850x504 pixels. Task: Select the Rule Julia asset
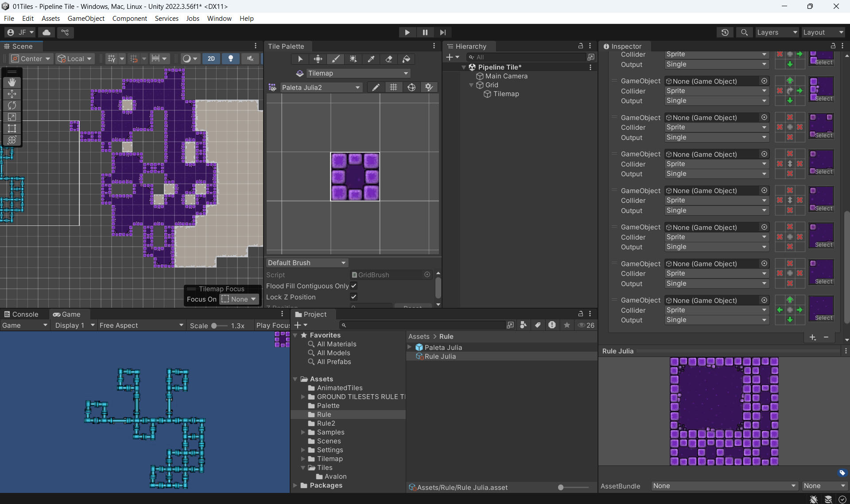point(440,357)
